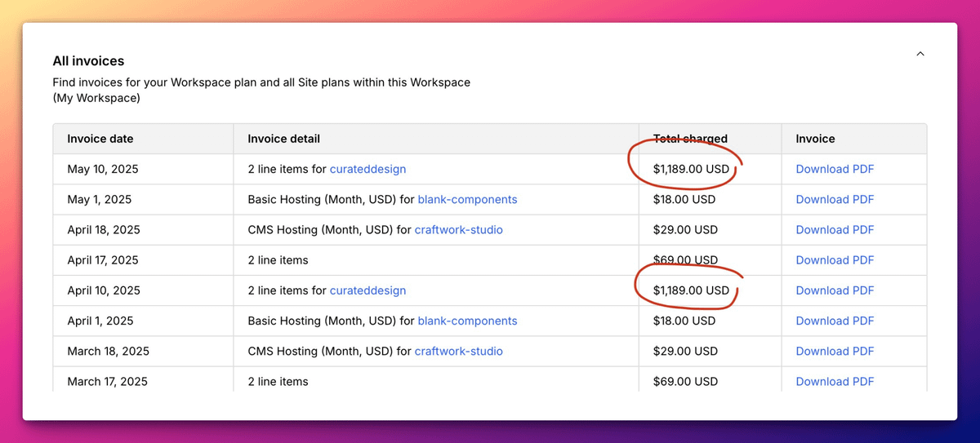This screenshot has height=443, width=980.
Task: Click the $18.00 USD amount for May 1
Action: pyautogui.click(x=684, y=199)
